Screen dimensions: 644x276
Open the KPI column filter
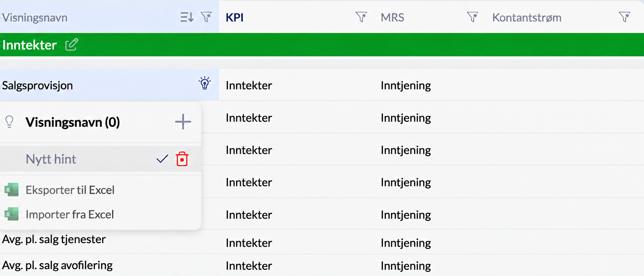361,17
